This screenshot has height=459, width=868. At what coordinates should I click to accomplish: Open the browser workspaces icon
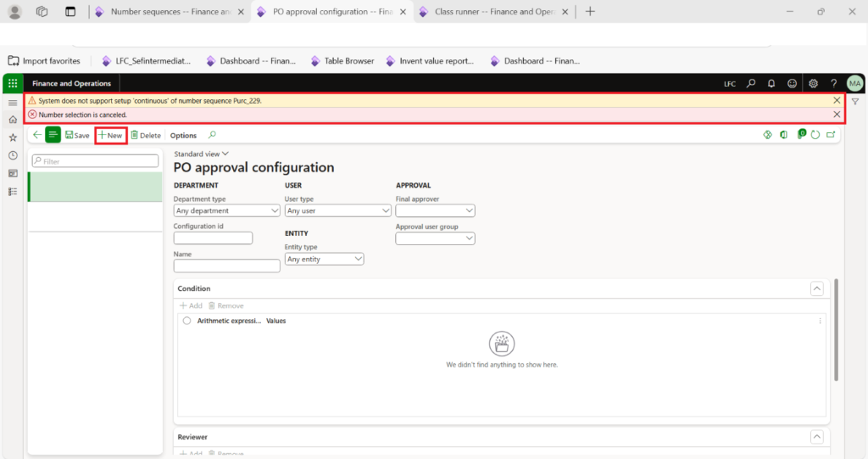click(x=42, y=12)
